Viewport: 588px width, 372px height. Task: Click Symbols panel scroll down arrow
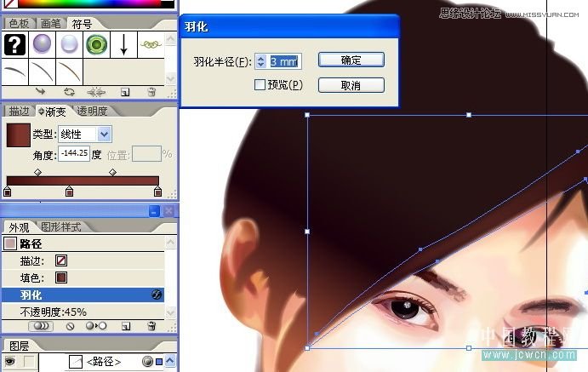[x=171, y=78]
